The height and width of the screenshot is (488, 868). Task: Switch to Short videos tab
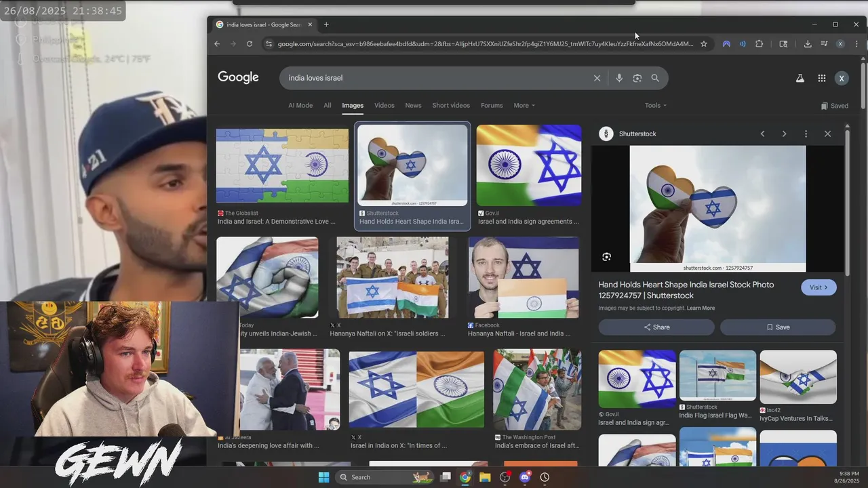point(451,105)
